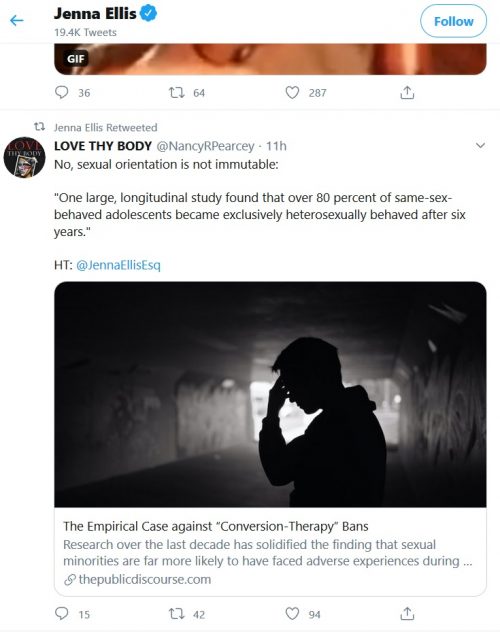The height and width of the screenshot is (632, 500).
Task: Open the tweet options chevron dropdown
Action: 480,146
